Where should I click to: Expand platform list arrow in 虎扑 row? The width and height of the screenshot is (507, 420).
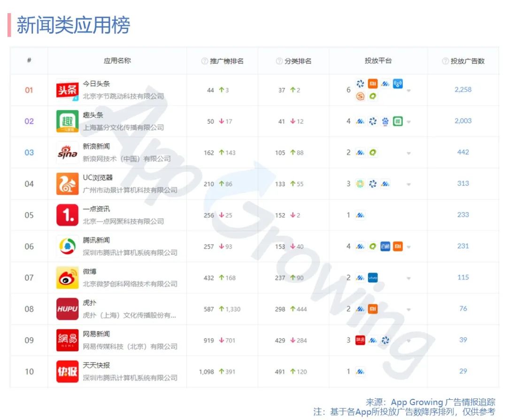409,310
